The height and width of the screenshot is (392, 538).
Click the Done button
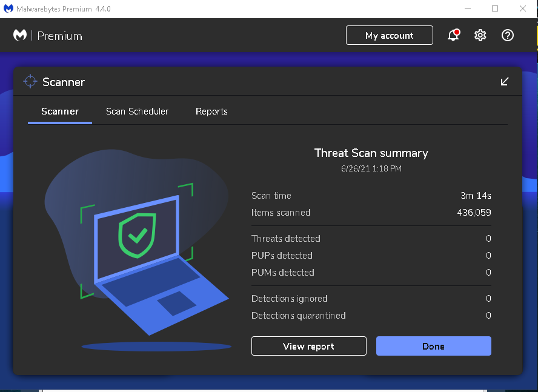point(434,346)
